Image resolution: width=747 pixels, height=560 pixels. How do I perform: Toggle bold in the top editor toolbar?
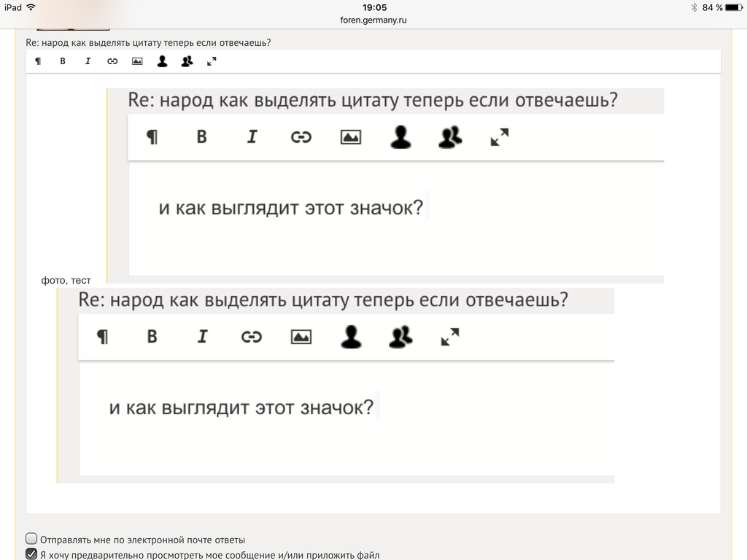click(x=63, y=61)
